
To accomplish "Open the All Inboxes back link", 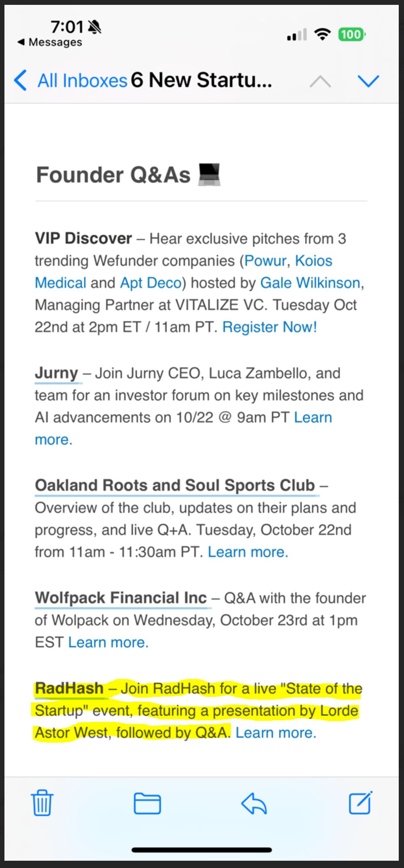I will 82,81.
